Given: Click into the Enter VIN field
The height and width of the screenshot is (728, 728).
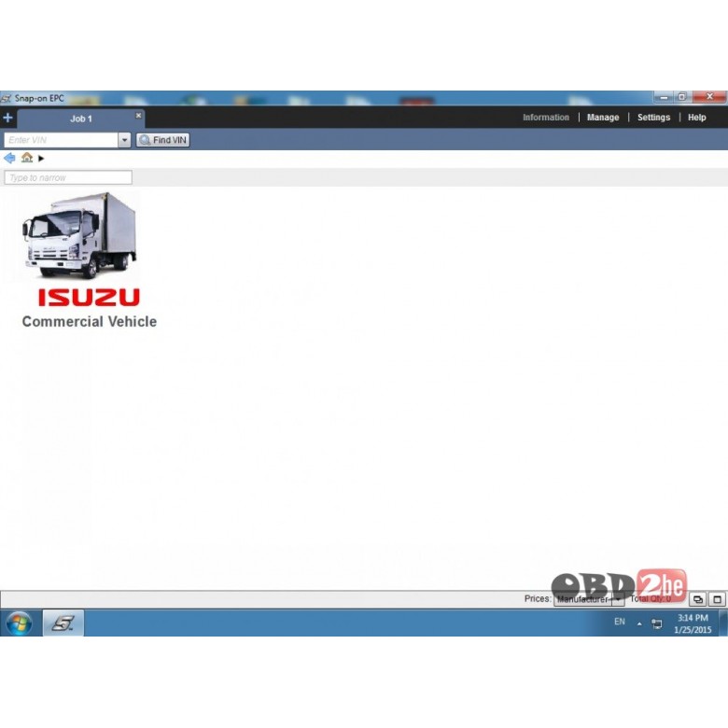Looking at the screenshot, I should [x=61, y=140].
